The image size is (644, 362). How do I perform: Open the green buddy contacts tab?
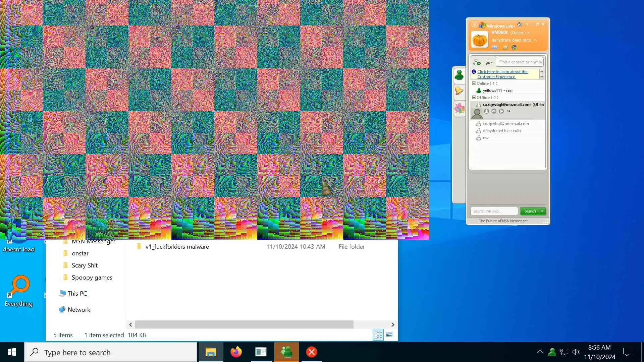[x=459, y=74]
